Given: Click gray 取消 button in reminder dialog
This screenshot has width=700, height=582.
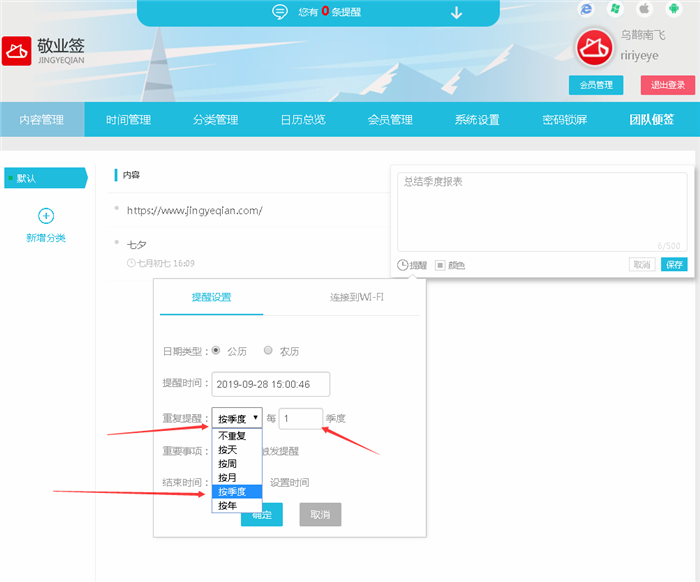Looking at the screenshot, I should pyautogui.click(x=321, y=515).
